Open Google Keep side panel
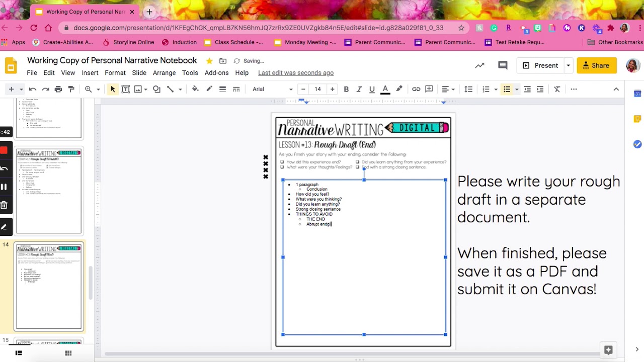The image size is (644, 362). [x=637, y=119]
